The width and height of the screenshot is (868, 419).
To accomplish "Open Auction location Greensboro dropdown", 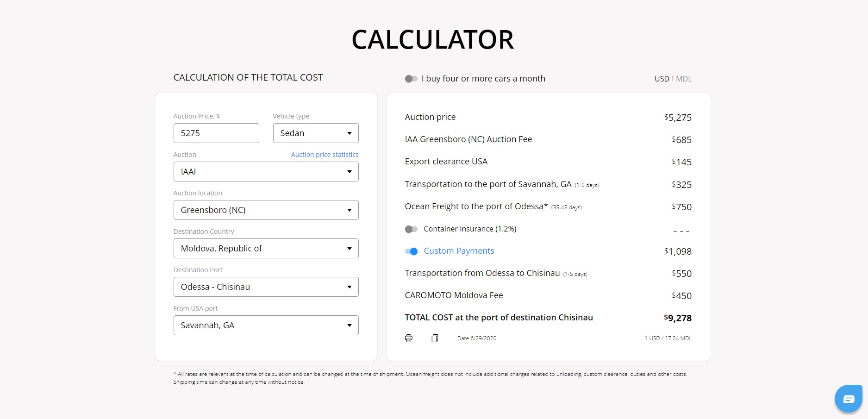I will point(266,210).
